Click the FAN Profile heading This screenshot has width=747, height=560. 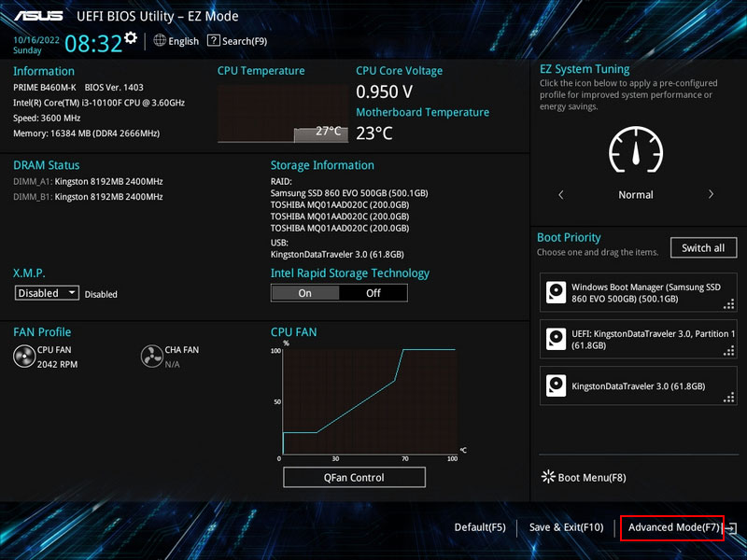pyautogui.click(x=42, y=332)
